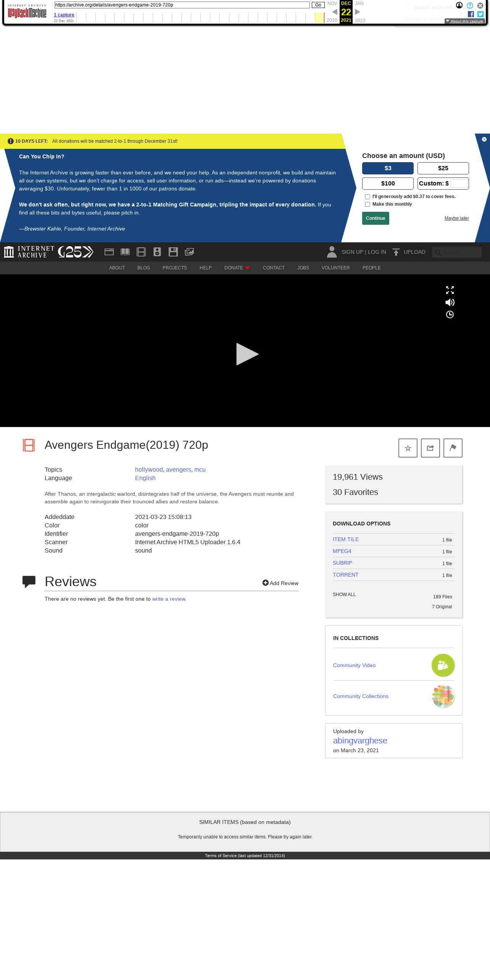
Task: Check the add $0.37 to cover fees box
Action: pyautogui.click(x=367, y=197)
